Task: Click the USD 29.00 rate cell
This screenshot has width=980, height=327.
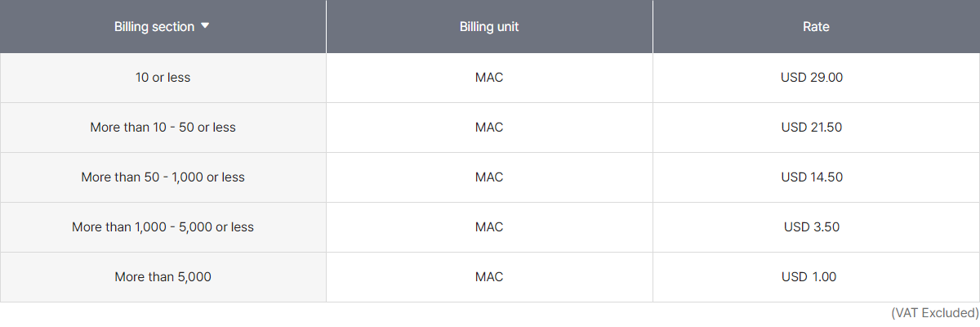Action: 811,78
